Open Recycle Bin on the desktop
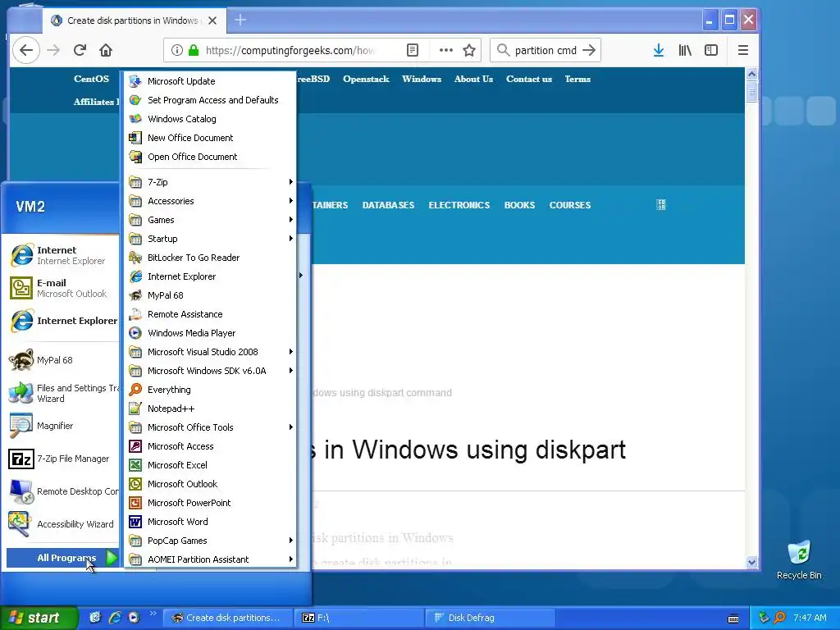 (799, 560)
